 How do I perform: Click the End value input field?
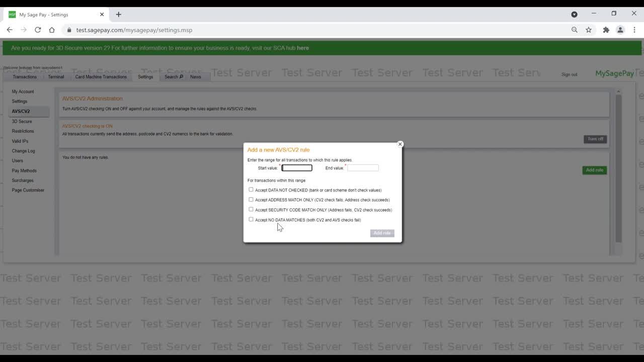pyautogui.click(x=363, y=168)
